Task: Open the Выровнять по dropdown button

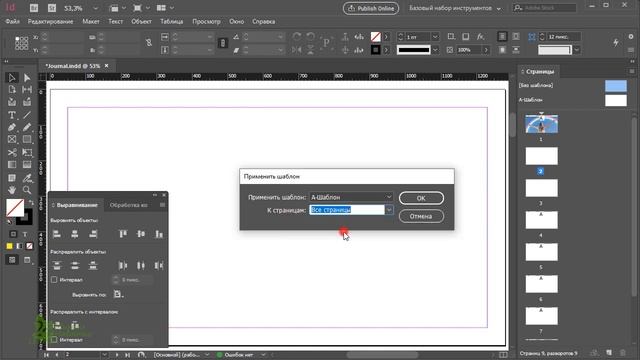Action: (118, 294)
